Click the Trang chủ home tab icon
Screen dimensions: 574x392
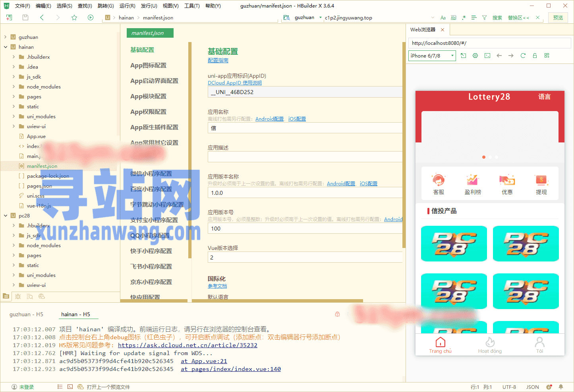point(440,342)
